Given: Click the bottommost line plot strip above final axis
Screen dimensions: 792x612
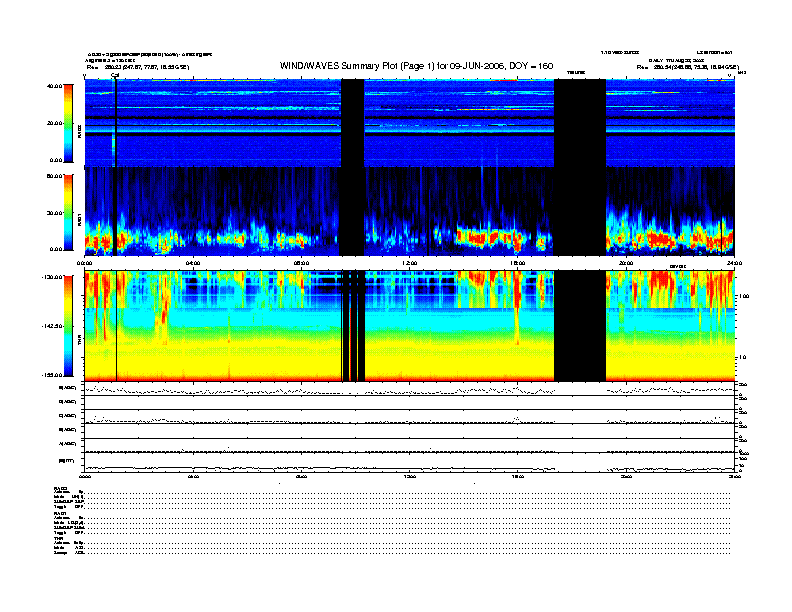Looking at the screenshot, I should tap(410, 462).
